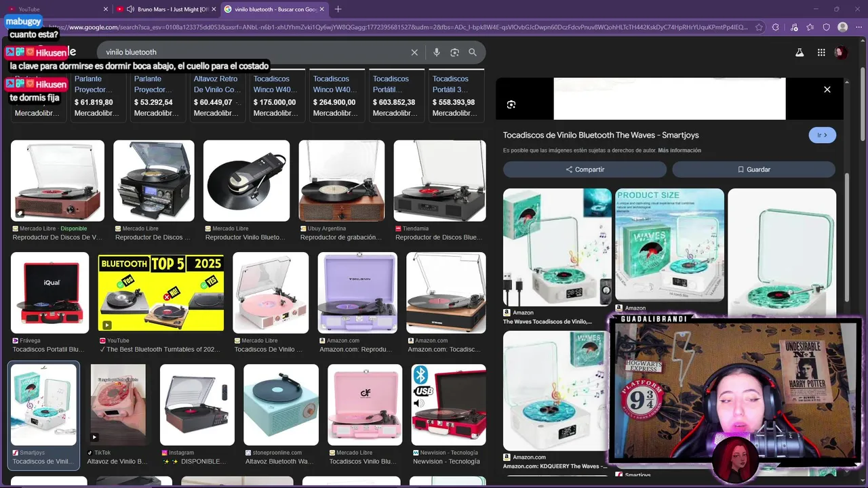
Task: Open Tiendamia Reproductor de Discos image
Action: pyautogui.click(x=439, y=180)
